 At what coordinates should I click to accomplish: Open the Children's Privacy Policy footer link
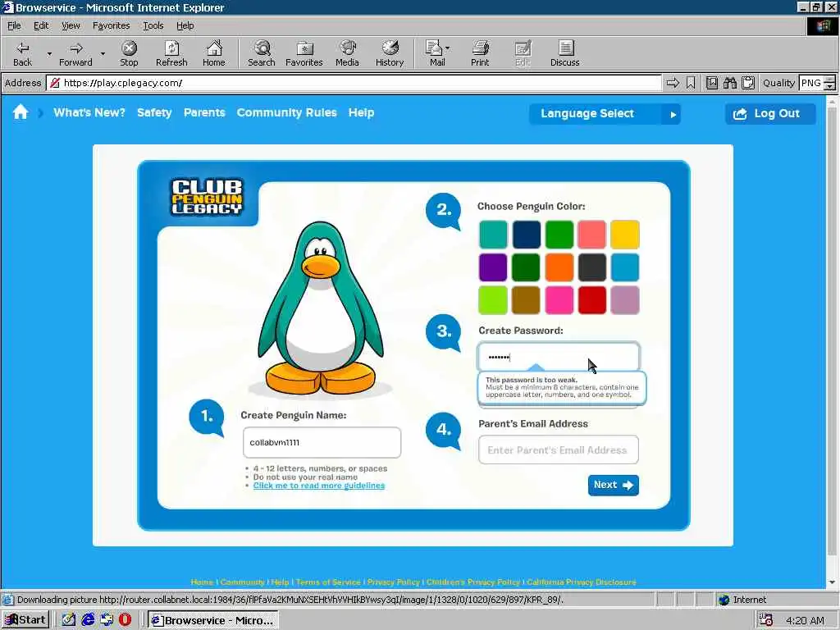coord(473,582)
